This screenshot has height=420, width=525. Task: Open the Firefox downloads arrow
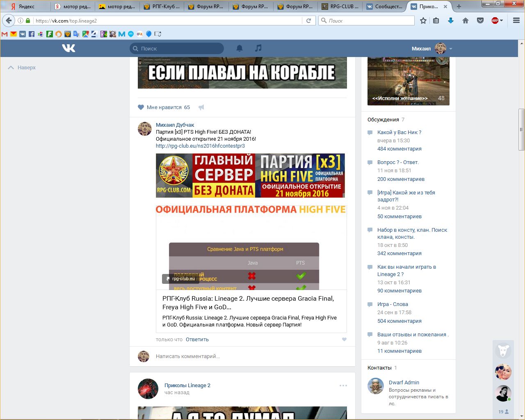pyautogui.click(x=451, y=21)
